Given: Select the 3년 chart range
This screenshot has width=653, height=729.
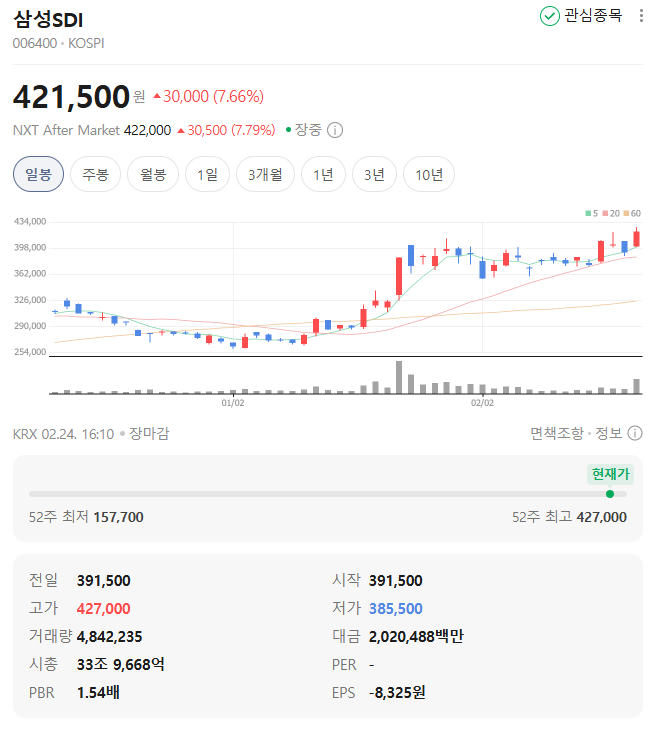Looking at the screenshot, I should pyautogui.click(x=374, y=174).
